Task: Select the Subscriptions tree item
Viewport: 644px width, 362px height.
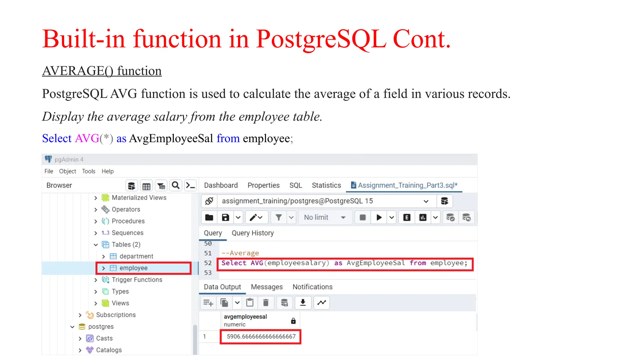Action: coord(116,315)
